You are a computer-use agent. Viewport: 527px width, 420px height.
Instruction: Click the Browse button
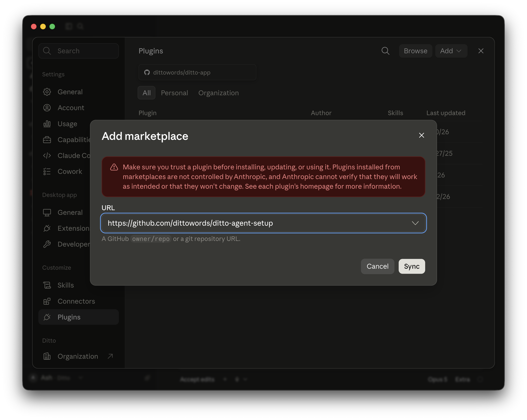416,51
